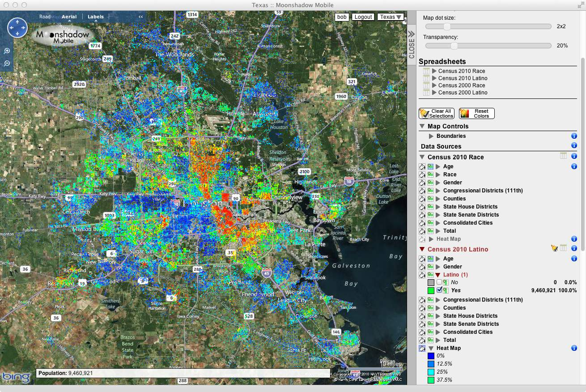The width and height of the screenshot is (586, 392).
Task: Toggle map Labels on the map toolbar
Action: tap(95, 17)
